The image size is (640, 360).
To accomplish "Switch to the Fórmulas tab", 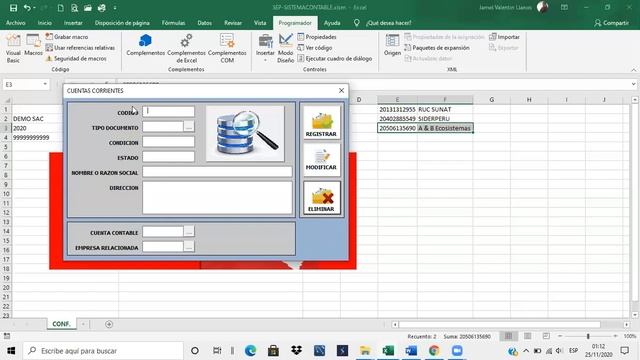I will point(173,23).
